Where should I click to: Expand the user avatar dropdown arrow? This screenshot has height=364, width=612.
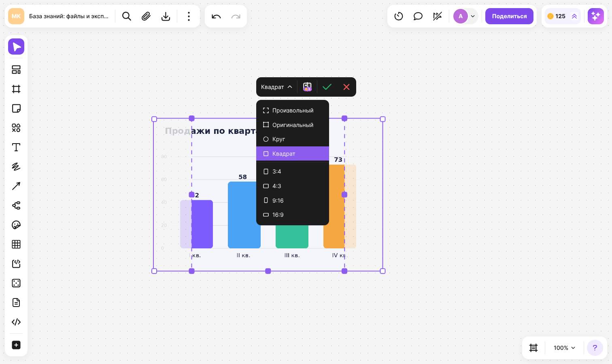473,16
